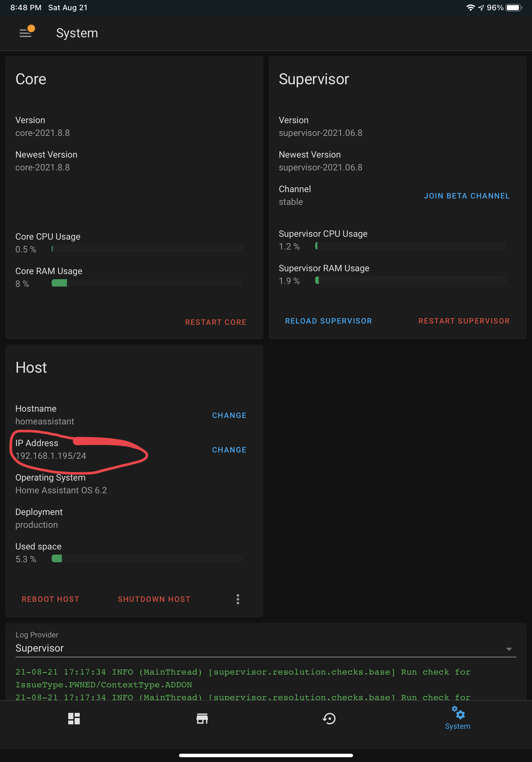
Task: Click CHANGE next to IP Address
Action: click(x=229, y=450)
